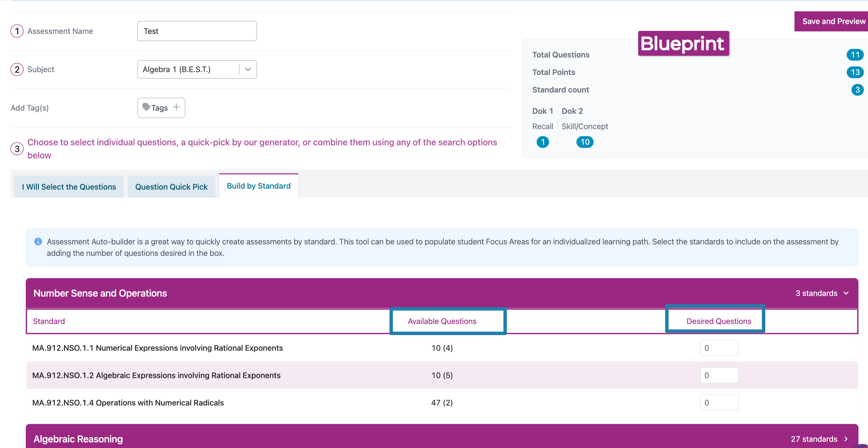Switch to I Will Select the Questions tab
This screenshot has width=868, height=448.
click(69, 187)
